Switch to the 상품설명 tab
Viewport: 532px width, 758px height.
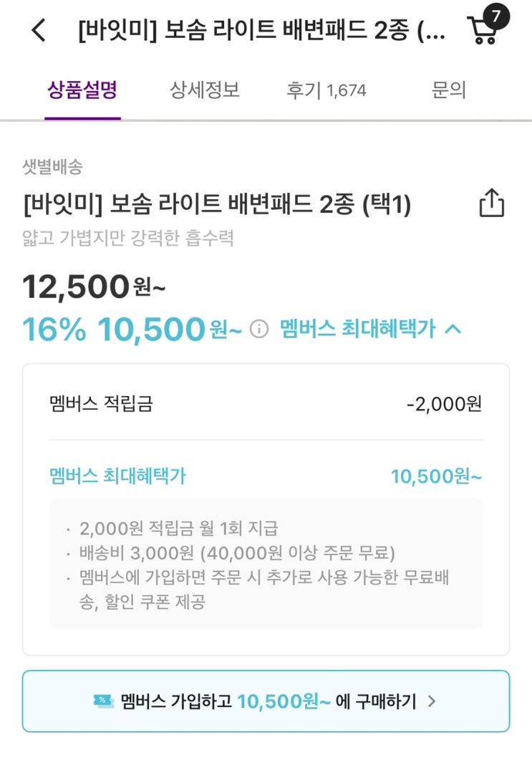point(82,90)
